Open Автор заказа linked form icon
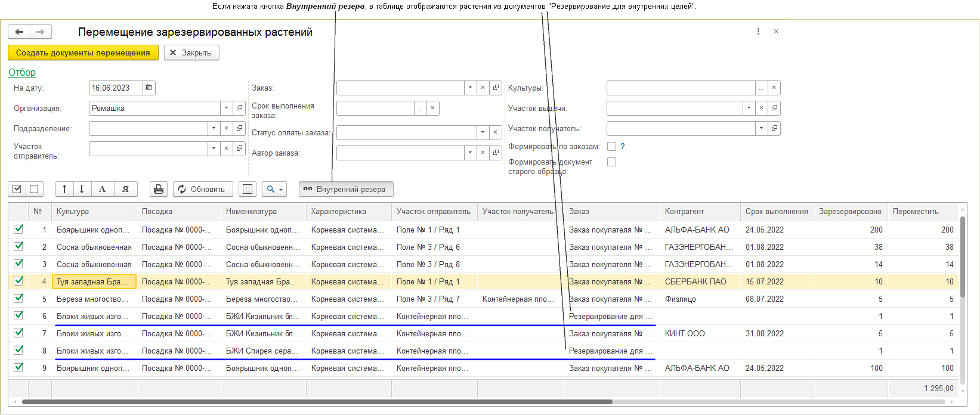The image size is (980, 415). click(496, 153)
